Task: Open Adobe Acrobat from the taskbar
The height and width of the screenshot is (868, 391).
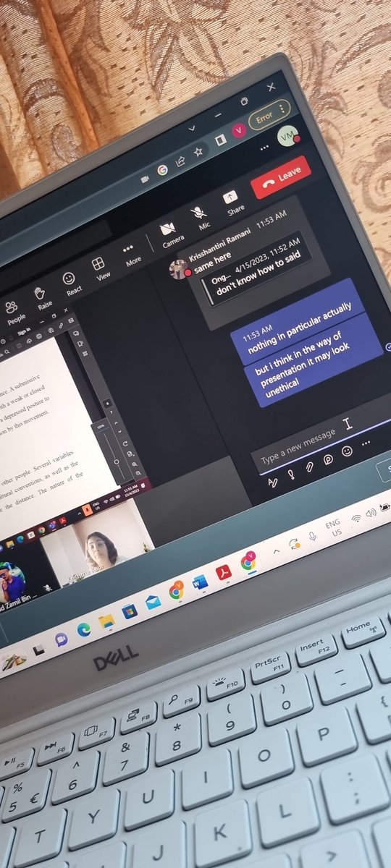Action: [x=224, y=571]
